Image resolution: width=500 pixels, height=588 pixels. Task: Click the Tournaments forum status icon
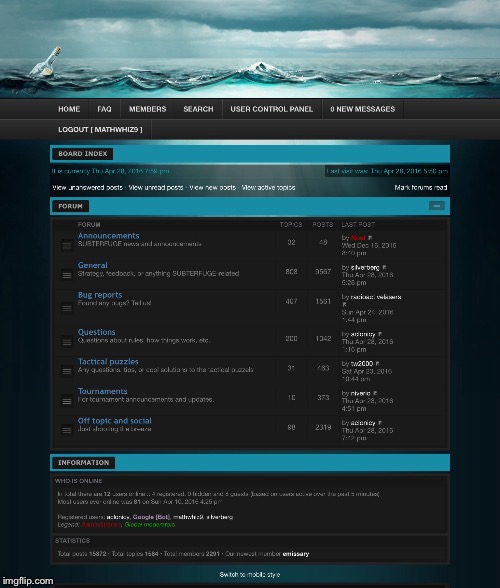tap(67, 401)
